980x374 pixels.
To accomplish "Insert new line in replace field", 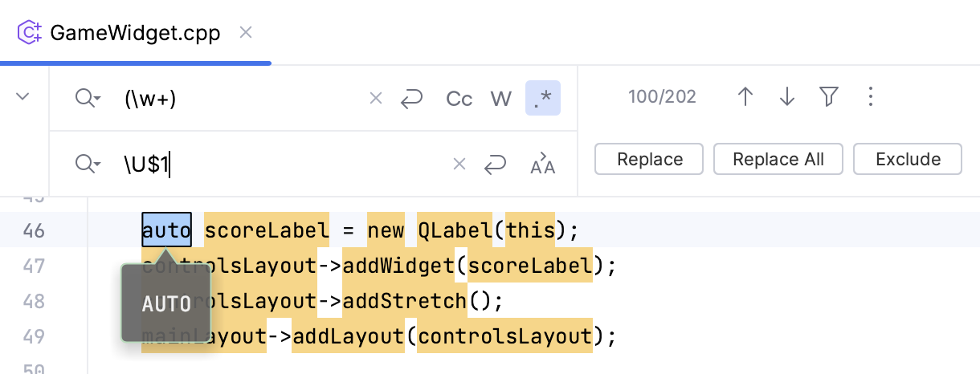I will 495,165.
